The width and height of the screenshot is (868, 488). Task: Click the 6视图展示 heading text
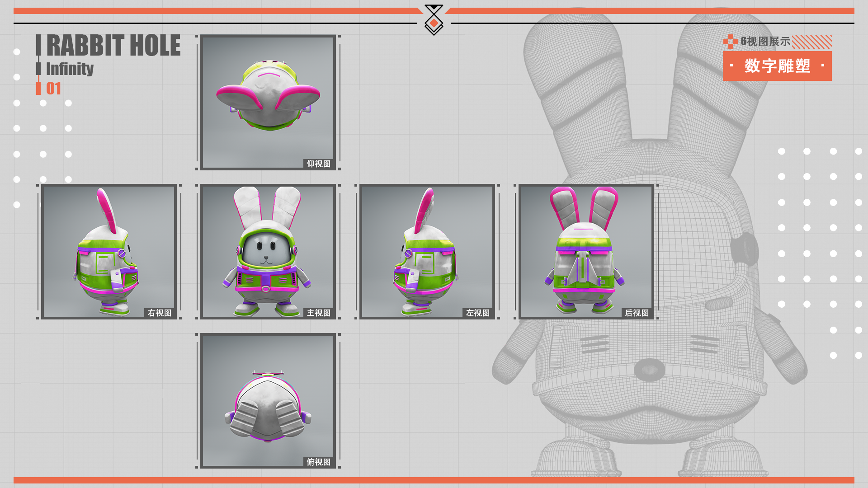765,42
